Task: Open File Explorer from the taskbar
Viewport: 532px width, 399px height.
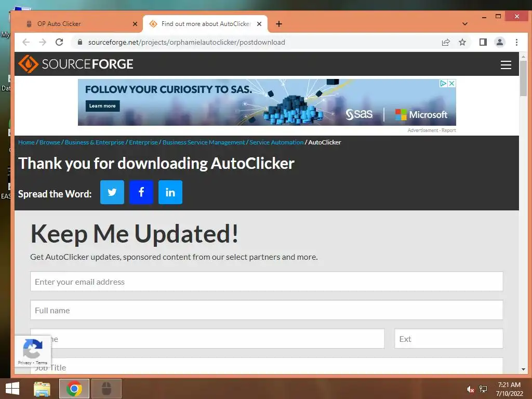Action: [x=42, y=389]
